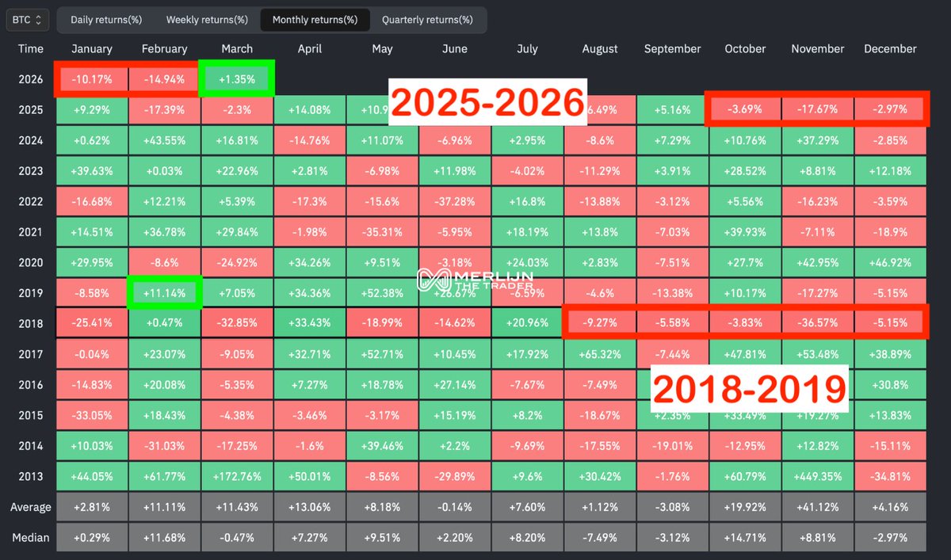Select the 2022 November cell -16.23%

point(818,202)
